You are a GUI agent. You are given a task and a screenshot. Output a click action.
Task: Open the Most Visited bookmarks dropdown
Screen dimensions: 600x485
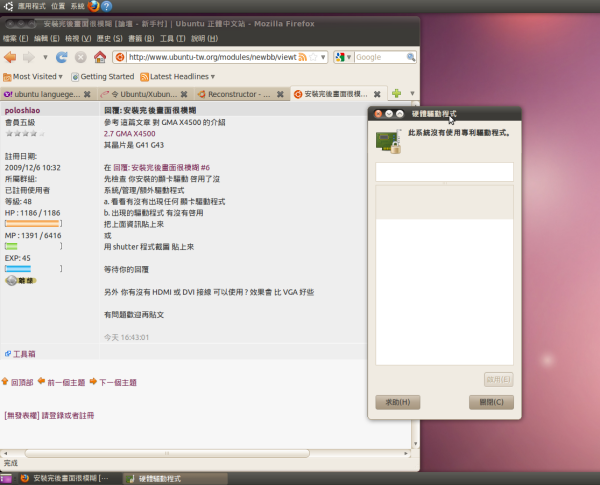pyautogui.click(x=33, y=77)
